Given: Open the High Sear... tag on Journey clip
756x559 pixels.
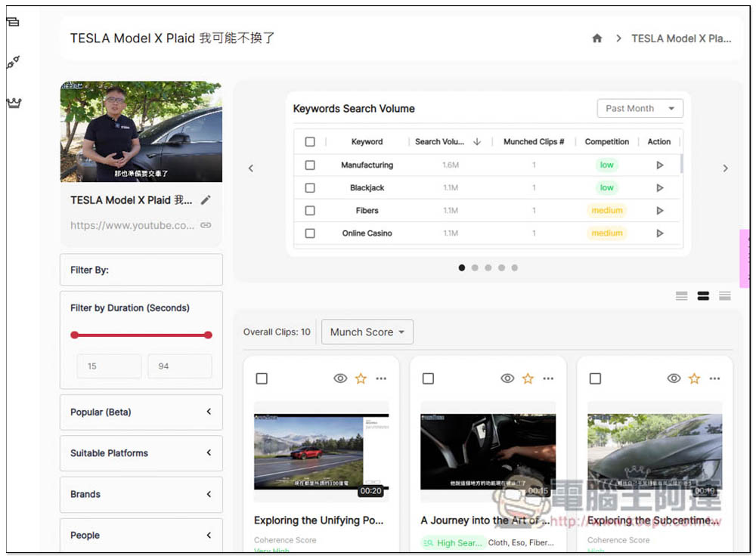Looking at the screenshot, I should pyautogui.click(x=453, y=542).
